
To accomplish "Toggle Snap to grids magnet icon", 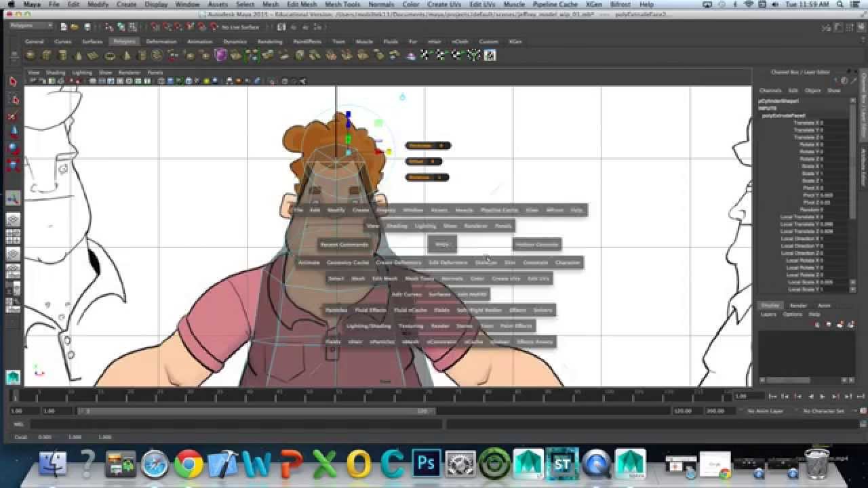I will click(155, 27).
